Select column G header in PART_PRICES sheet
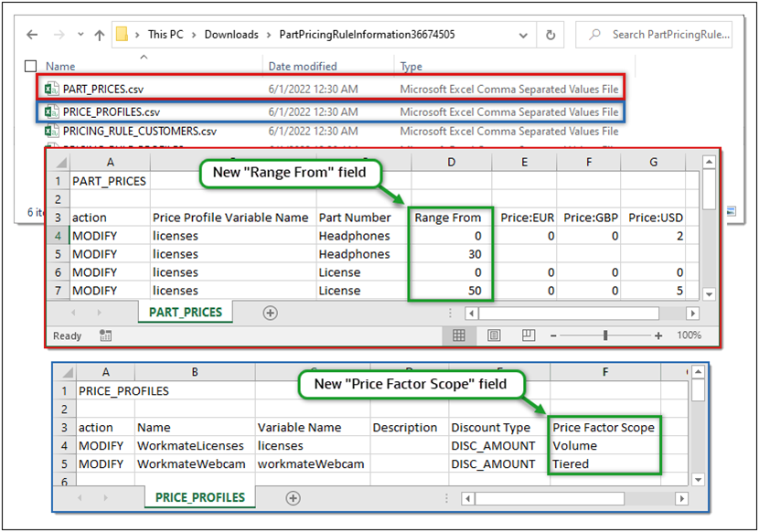 (653, 162)
